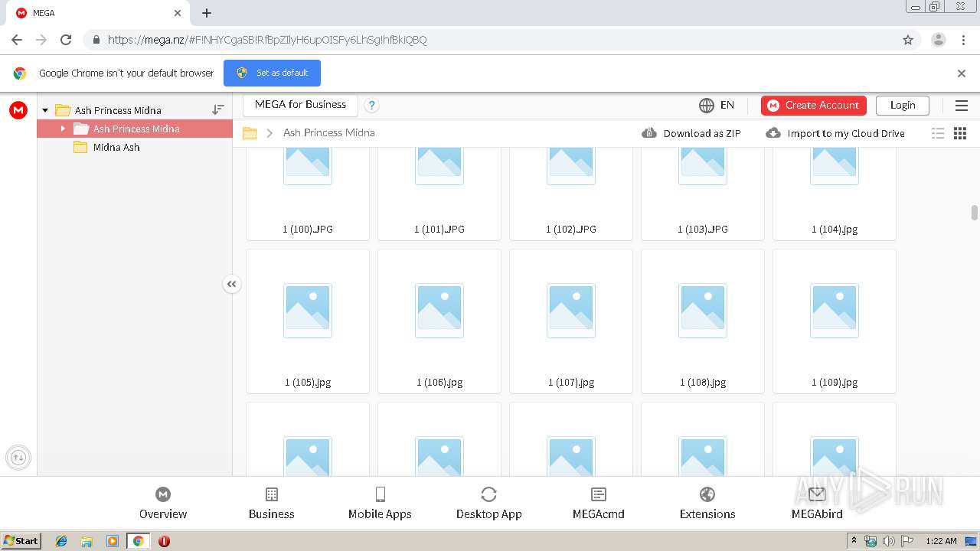Switch to thumbnail grid view

click(x=960, y=133)
